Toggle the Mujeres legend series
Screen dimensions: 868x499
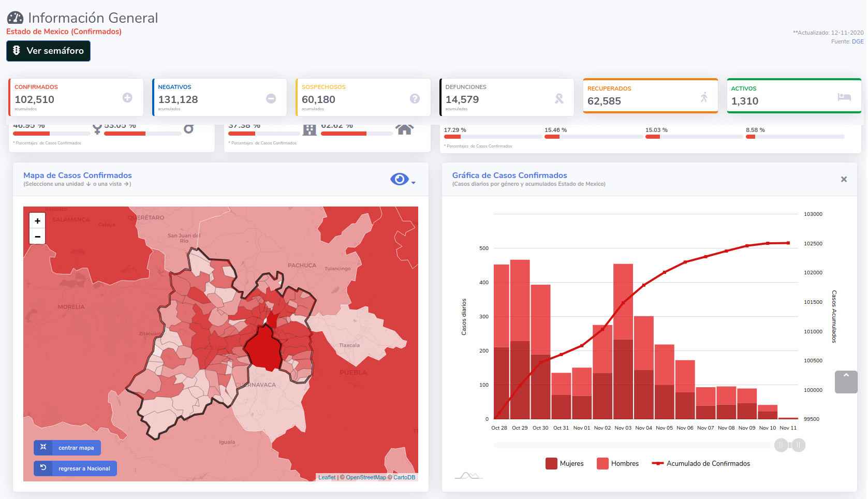(565, 463)
